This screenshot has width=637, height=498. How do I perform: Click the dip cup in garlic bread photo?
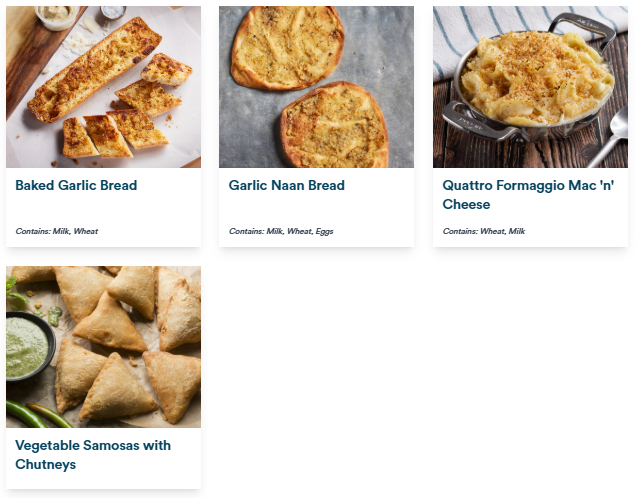[56, 17]
